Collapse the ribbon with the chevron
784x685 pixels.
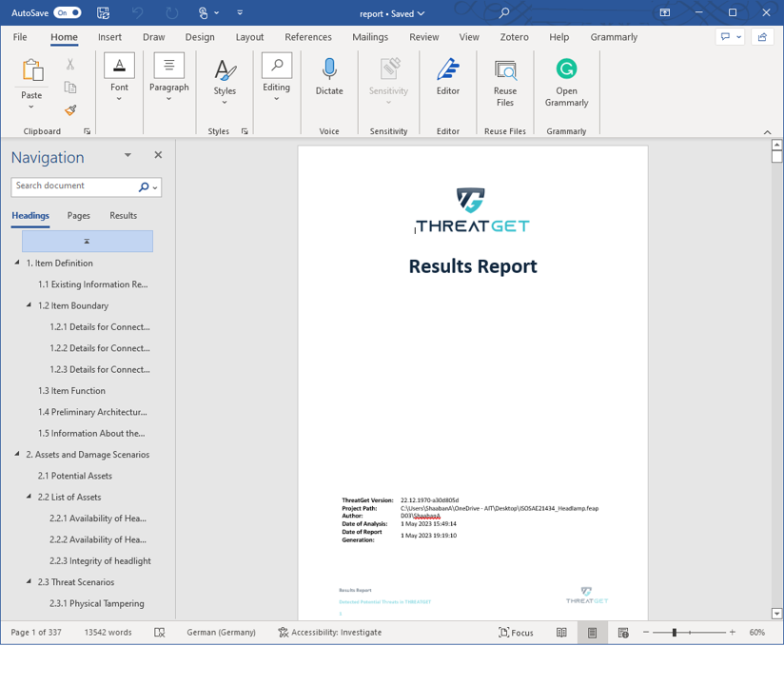tap(767, 132)
